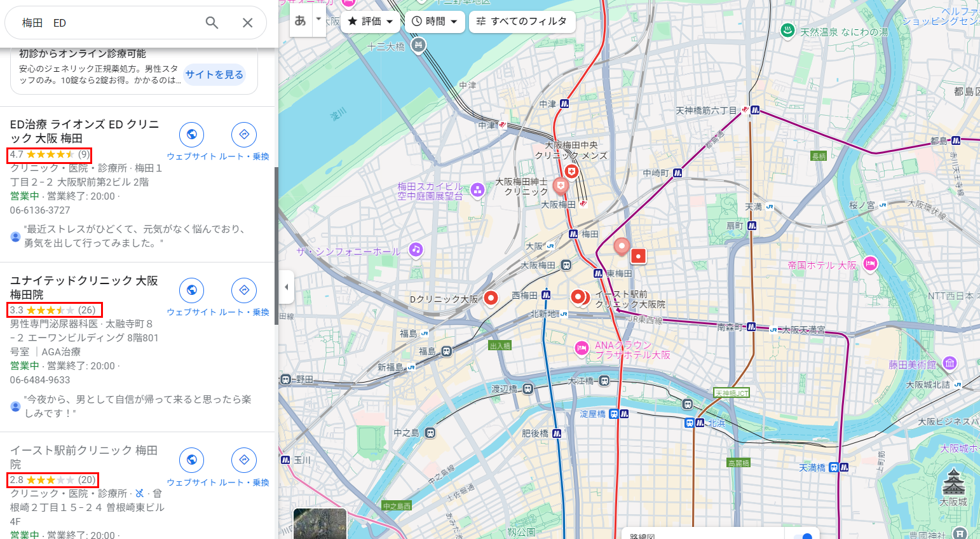This screenshot has width=980, height=539.
Task: Click the Dクリニック大阪 red map pin
Action: click(491, 297)
